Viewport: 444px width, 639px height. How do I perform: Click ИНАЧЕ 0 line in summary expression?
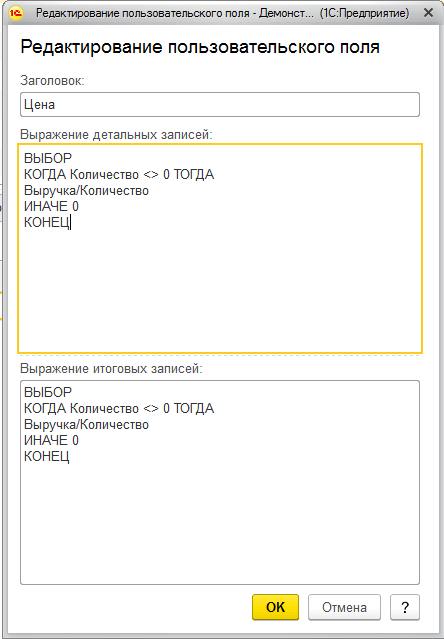point(51,440)
